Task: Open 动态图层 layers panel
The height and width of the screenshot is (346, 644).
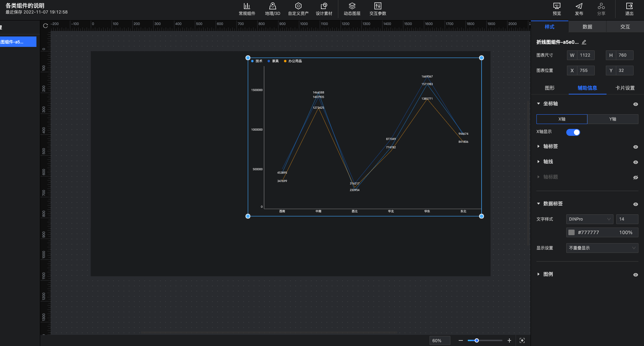Action: coord(352,9)
